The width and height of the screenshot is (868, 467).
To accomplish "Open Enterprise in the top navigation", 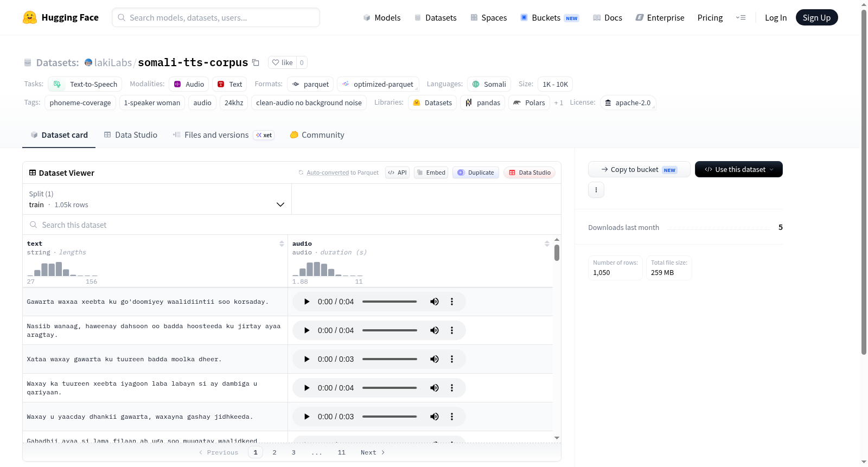I will [x=660, y=17].
